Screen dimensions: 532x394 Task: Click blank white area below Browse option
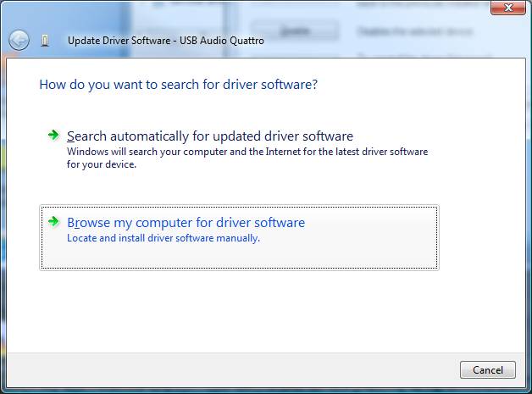[254, 309]
